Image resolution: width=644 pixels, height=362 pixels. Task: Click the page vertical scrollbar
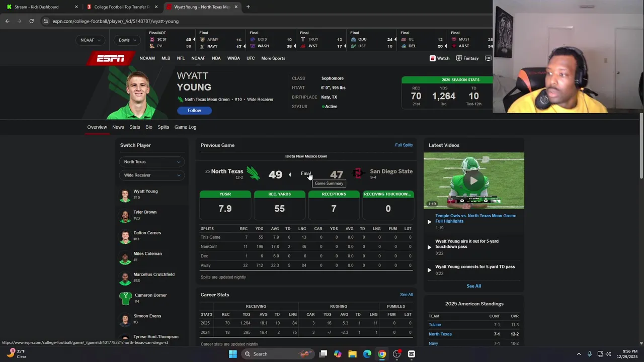pos(641,146)
